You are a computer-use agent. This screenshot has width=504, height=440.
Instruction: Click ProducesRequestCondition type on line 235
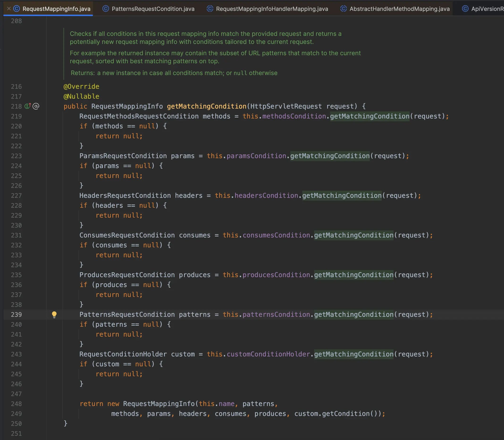point(127,275)
